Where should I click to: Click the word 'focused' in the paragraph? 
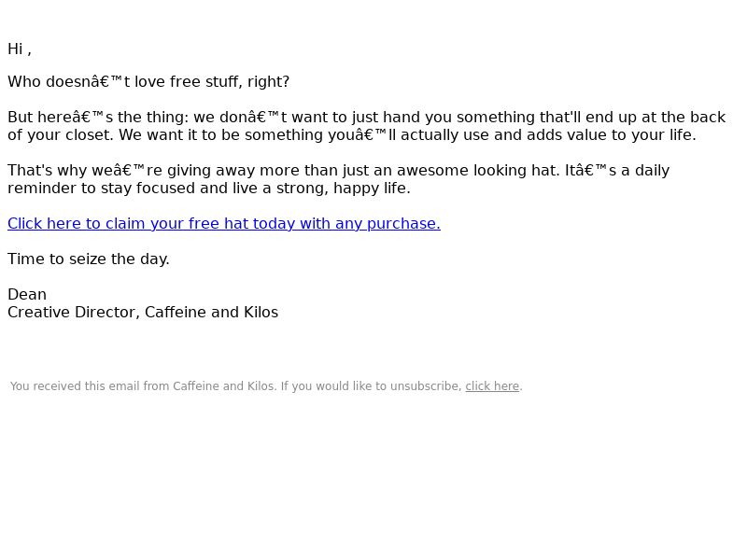(165, 189)
